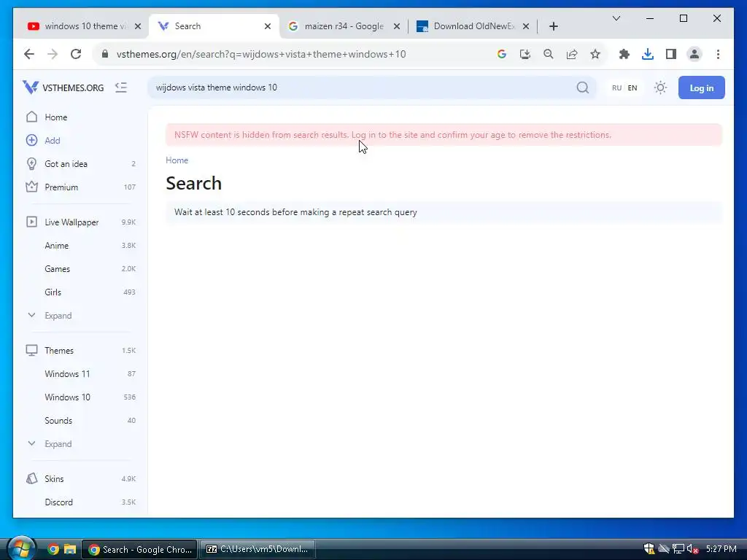This screenshot has width=747, height=560.
Task: Open pinned File Explorer taskbar icon
Action: (x=70, y=549)
